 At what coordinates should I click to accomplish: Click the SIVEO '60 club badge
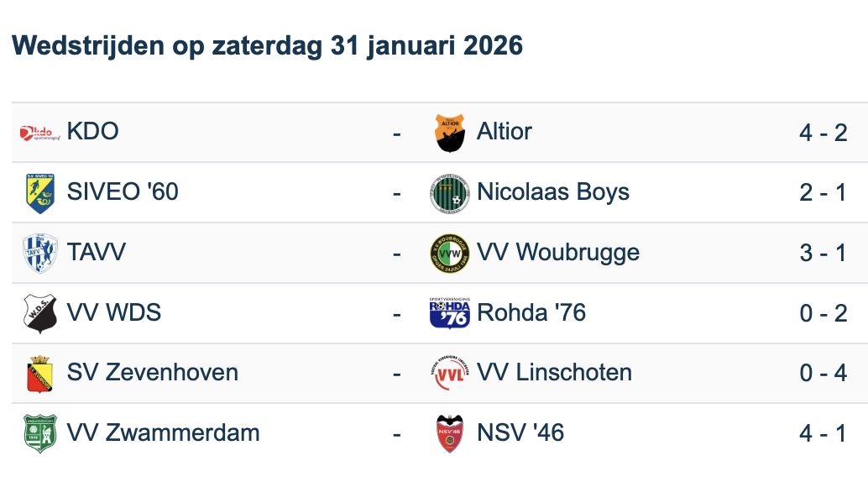coord(40,193)
